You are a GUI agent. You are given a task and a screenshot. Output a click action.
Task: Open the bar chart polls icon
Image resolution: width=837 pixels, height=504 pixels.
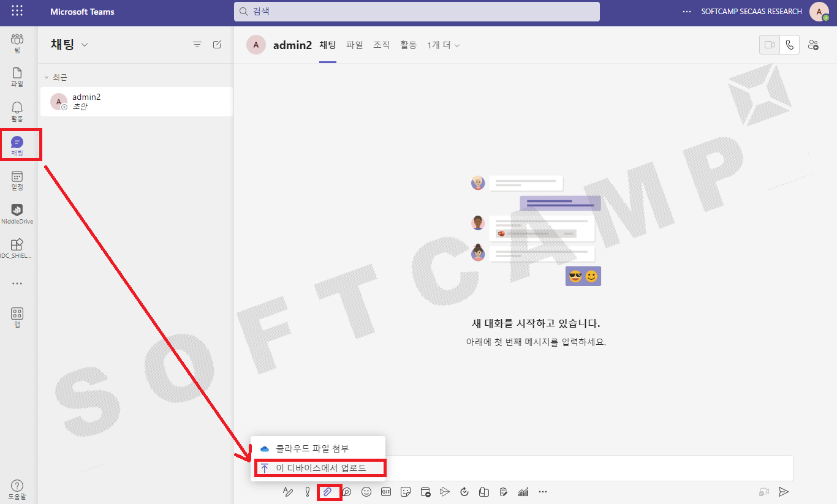point(523,492)
